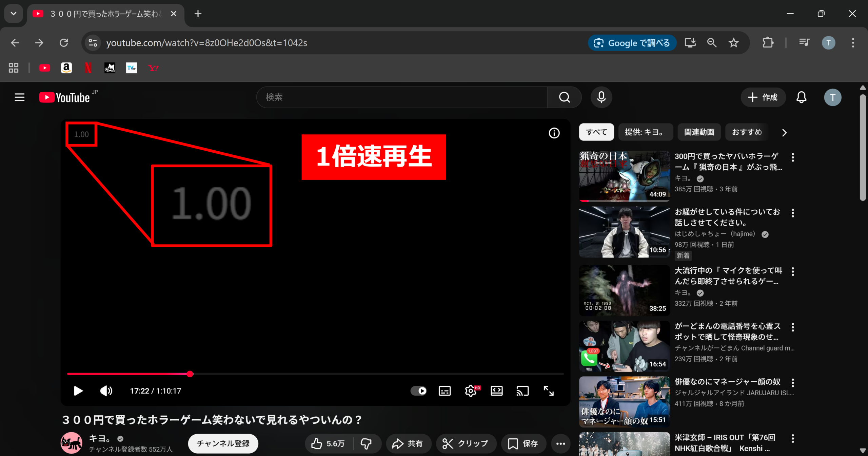Click the red video progress bar scrubber
The width and height of the screenshot is (868, 456).
(x=190, y=374)
